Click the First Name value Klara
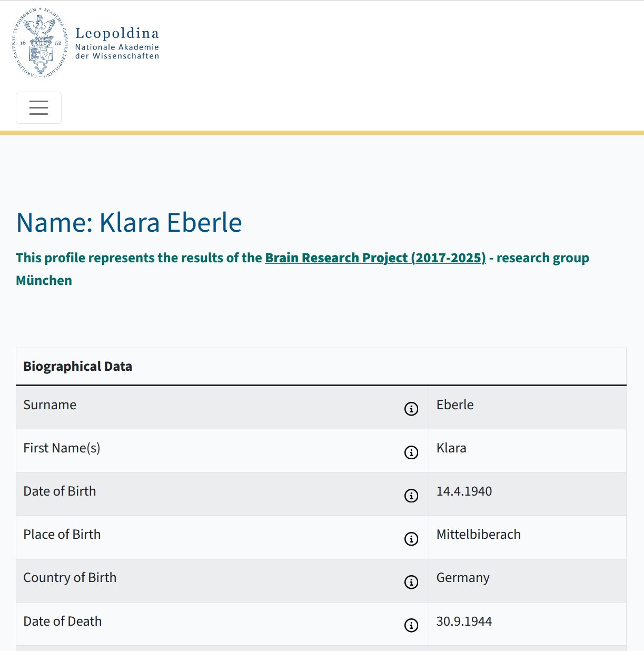 451,448
